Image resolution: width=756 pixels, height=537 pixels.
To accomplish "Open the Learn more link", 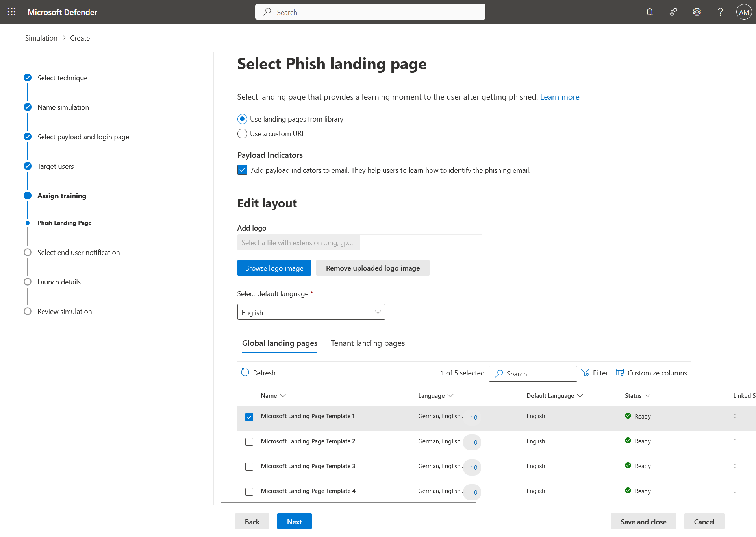I will coord(560,97).
